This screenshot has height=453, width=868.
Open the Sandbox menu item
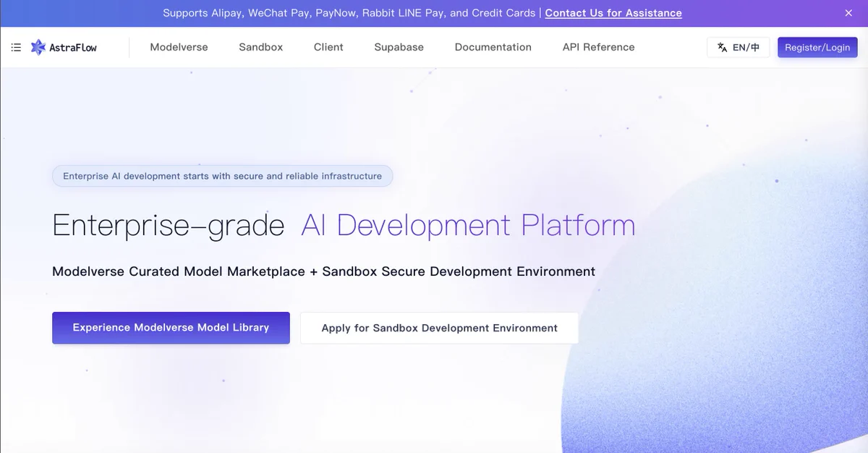(x=261, y=47)
